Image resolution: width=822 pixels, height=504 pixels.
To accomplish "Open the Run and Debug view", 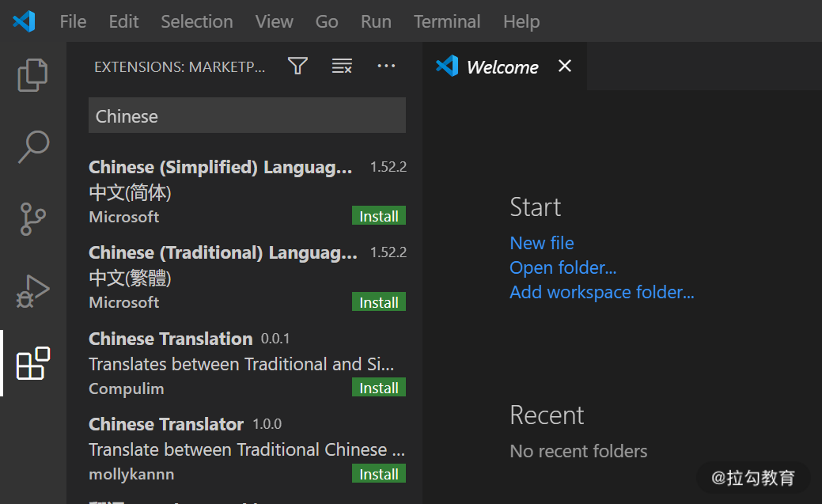I will point(32,291).
